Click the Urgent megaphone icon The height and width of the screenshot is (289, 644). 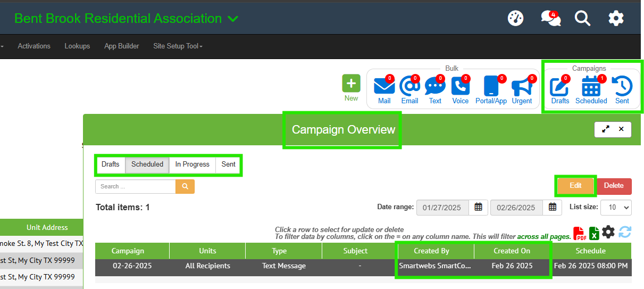[x=522, y=87]
